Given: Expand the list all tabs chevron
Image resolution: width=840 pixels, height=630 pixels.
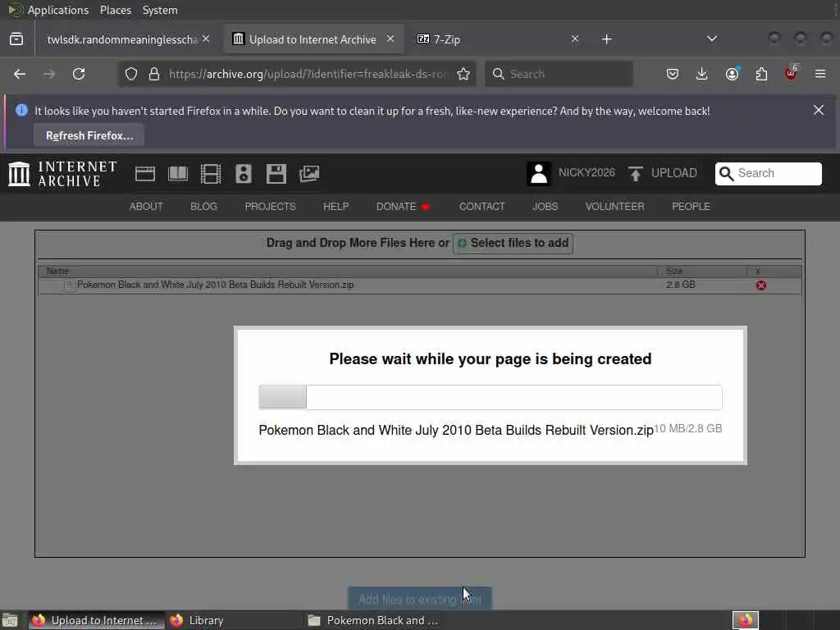Looking at the screenshot, I should (711, 39).
